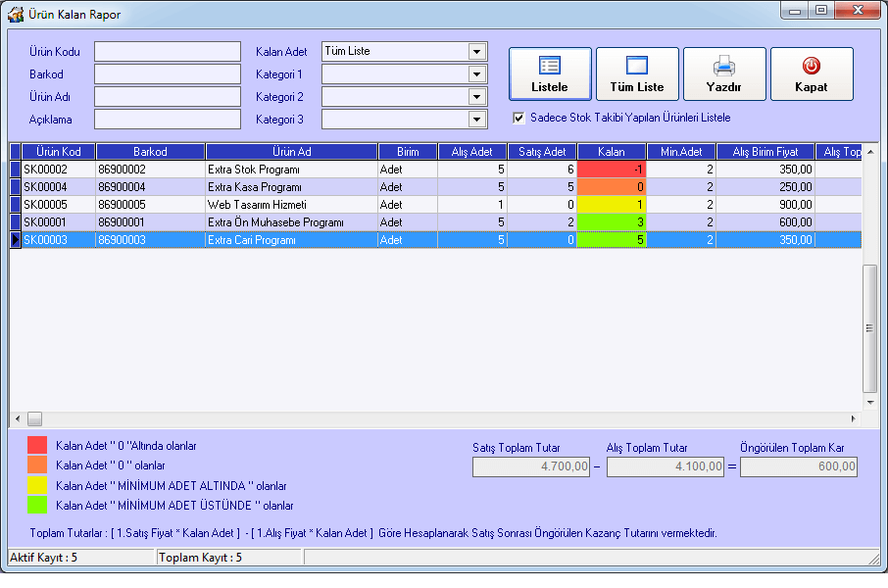Sort by the Barkod column header
888x588 pixels.
pyautogui.click(x=150, y=152)
